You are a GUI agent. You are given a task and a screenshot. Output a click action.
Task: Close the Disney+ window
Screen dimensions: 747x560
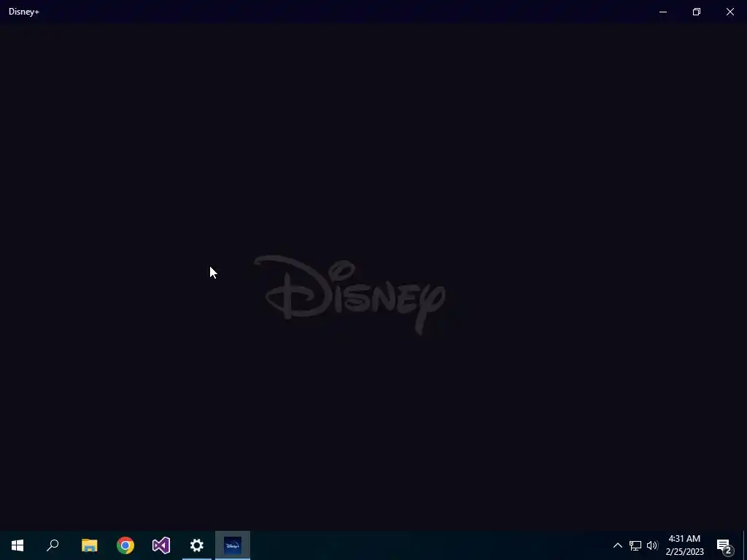point(729,12)
